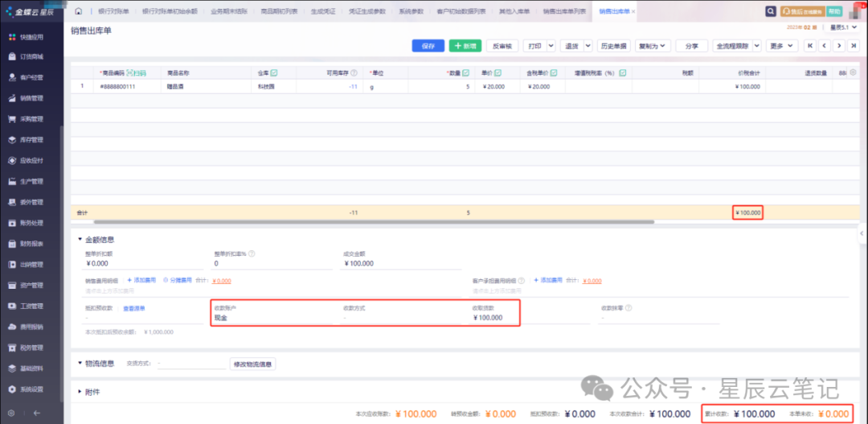Open 资产管理 in the sidebar

pos(31,286)
